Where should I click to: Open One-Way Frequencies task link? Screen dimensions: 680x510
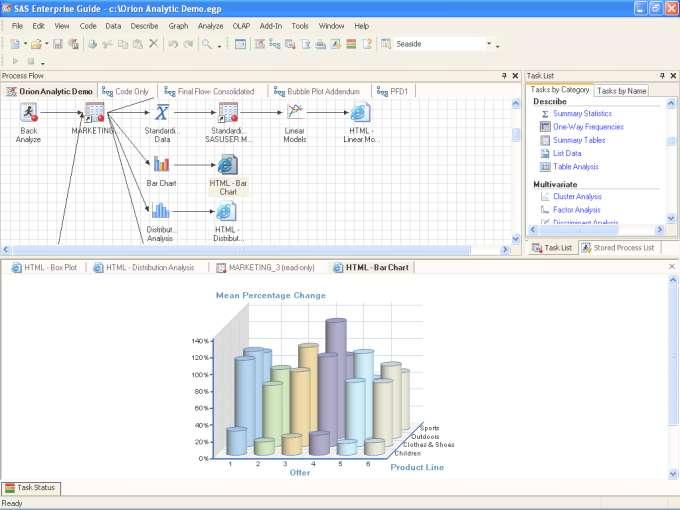pos(588,127)
